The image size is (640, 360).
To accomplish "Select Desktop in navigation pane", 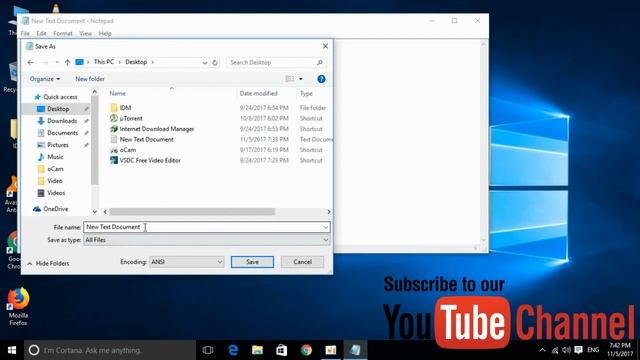I will point(58,109).
